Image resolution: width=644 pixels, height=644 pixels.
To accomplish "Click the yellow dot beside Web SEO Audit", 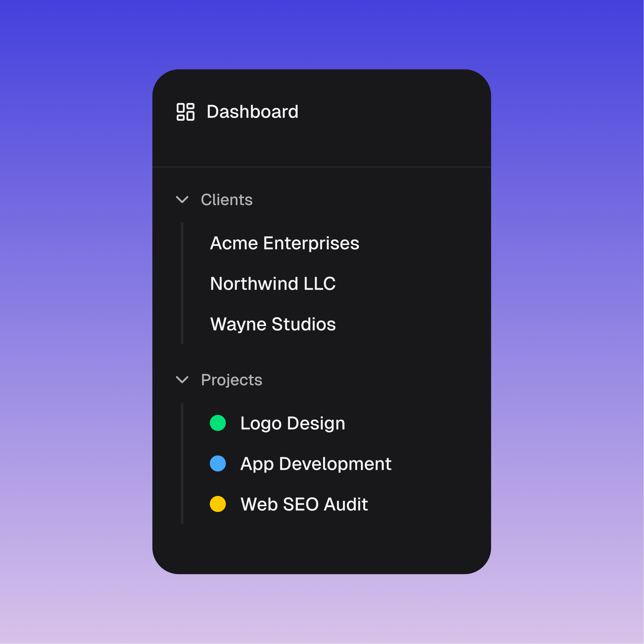I will 218,504.
